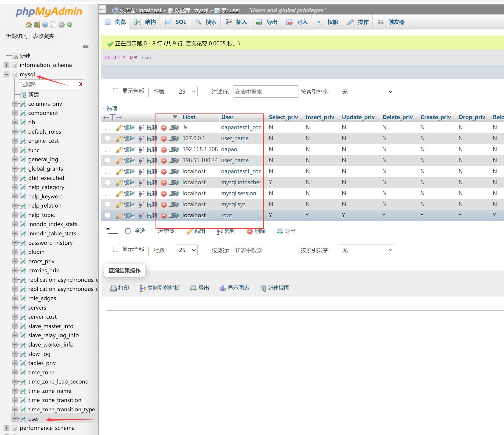The width and height of the screenshot is (504, 435).
Task: Open the upper 按索引排序 dropdown
Action: point(366,92)
